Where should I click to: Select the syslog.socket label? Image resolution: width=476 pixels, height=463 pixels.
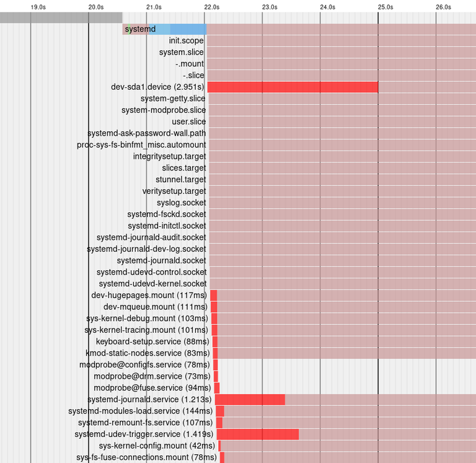(x=181, y=203)
